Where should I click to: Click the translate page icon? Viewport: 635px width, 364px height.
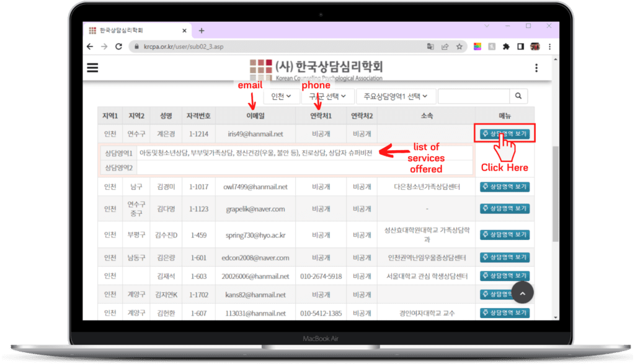tap(430, 47)
